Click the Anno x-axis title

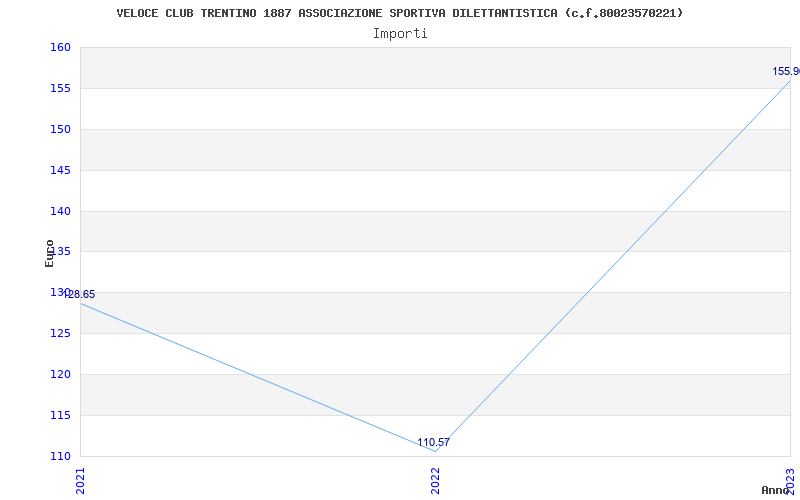775,490
